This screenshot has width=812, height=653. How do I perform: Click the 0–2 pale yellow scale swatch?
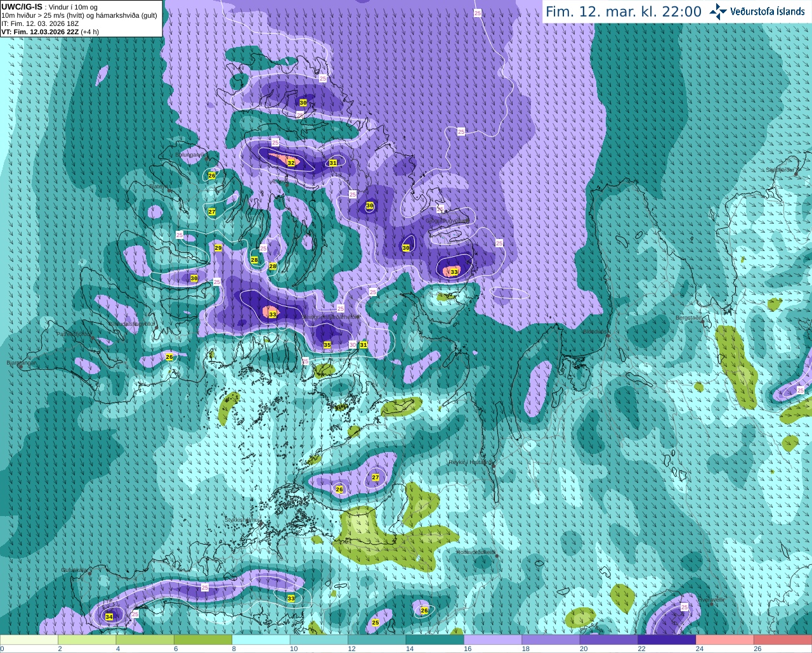29,640
